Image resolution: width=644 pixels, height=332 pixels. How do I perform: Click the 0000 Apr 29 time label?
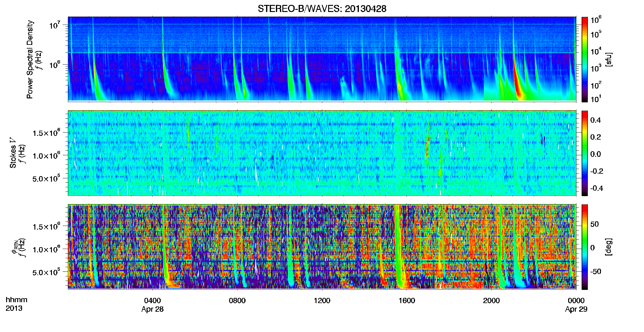coord(576,305)
